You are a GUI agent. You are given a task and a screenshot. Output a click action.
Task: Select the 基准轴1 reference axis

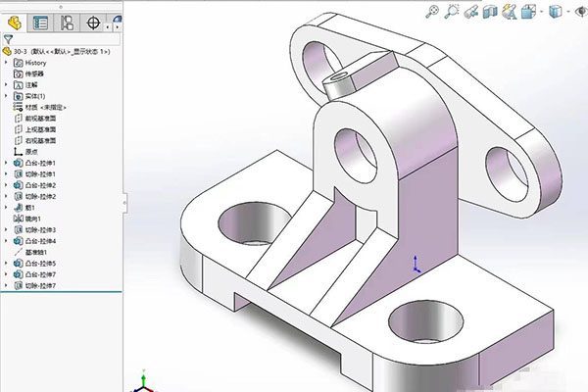click(x=30, y=252)
